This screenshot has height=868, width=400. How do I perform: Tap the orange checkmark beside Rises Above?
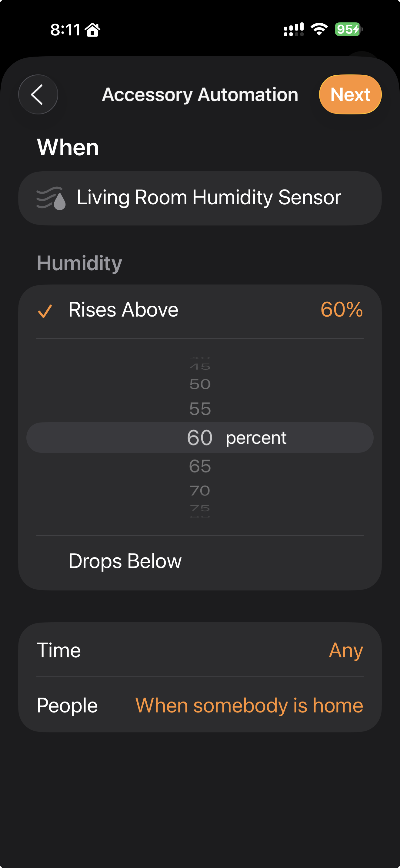[x=45, y=311]
